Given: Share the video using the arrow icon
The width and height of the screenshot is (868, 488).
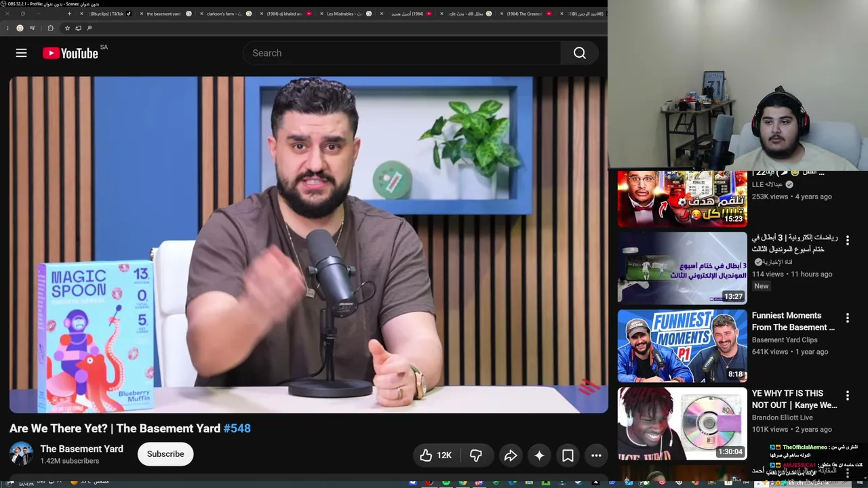Looking at the screenshot, I should tap(511, 455).
